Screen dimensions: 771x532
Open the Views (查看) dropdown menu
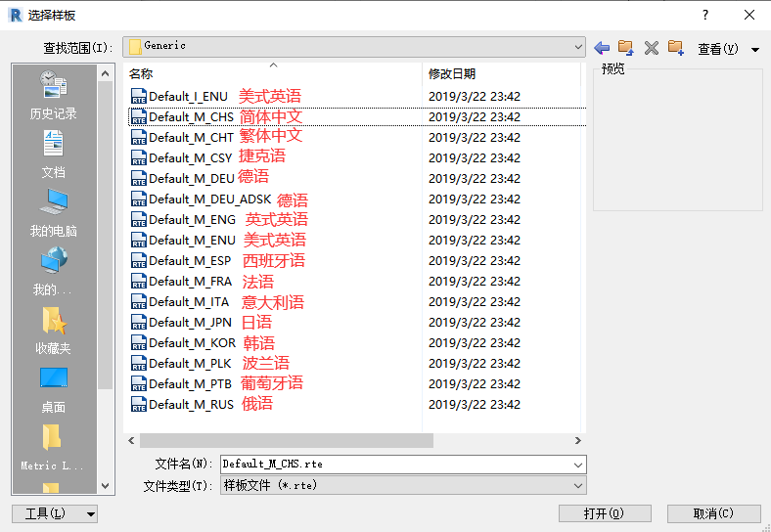(x=728, y=49)
